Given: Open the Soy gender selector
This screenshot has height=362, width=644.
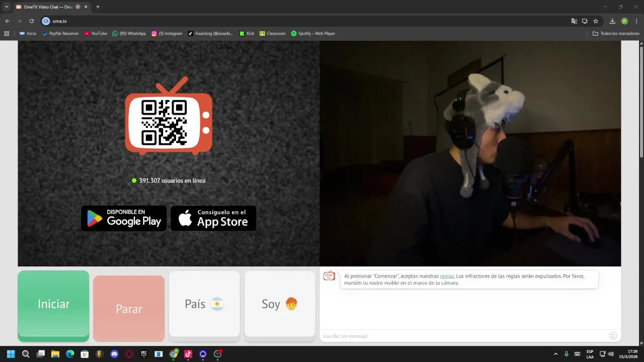Looking at the screenshot, I should [280, 304].
